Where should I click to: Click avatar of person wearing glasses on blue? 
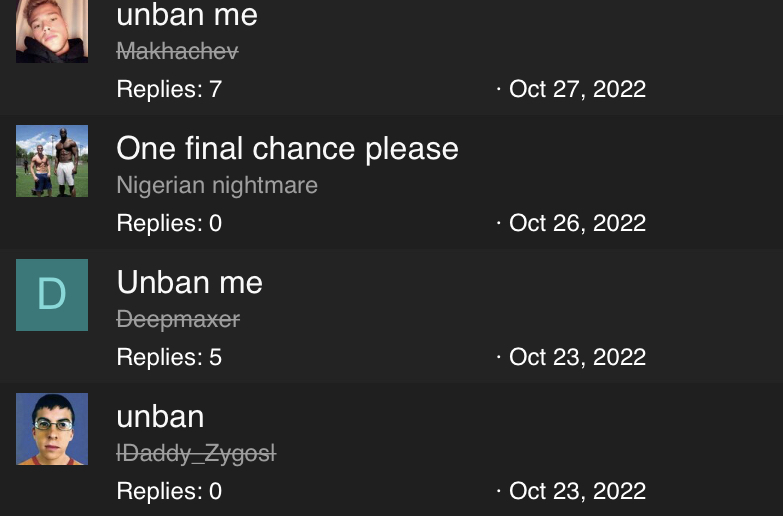coord(52,429)
